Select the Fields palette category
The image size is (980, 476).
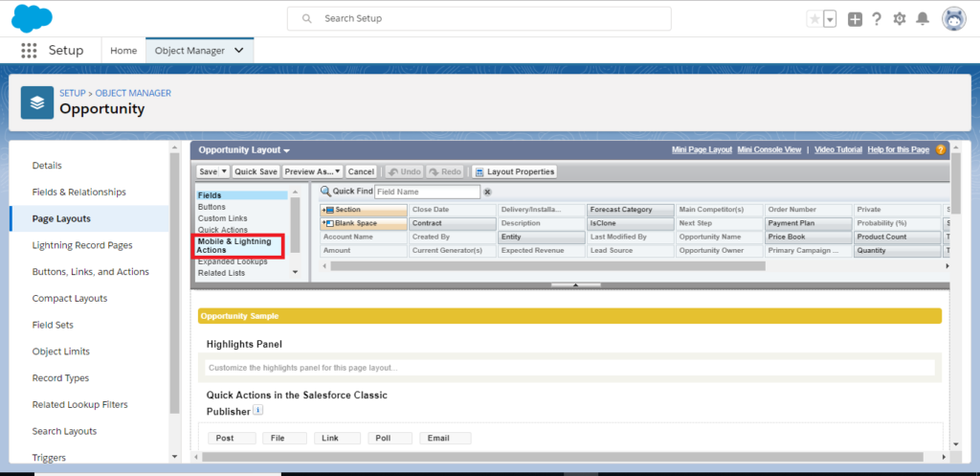[x=242, y=195]
